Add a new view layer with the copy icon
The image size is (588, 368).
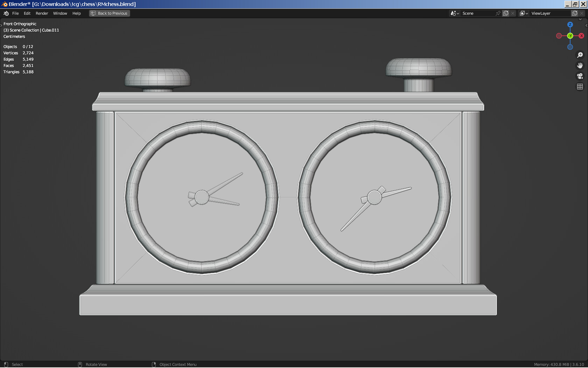click(575, 13)
